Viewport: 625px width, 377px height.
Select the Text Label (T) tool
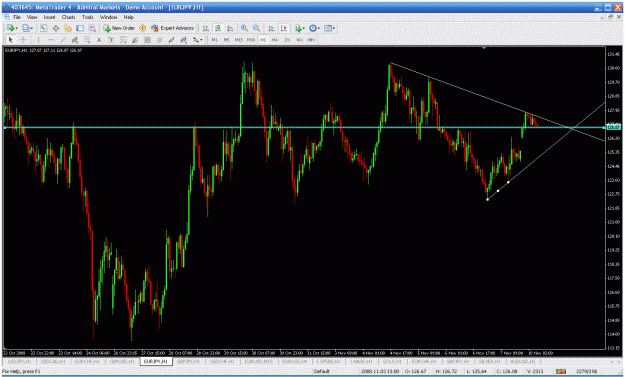coord(111,40)
